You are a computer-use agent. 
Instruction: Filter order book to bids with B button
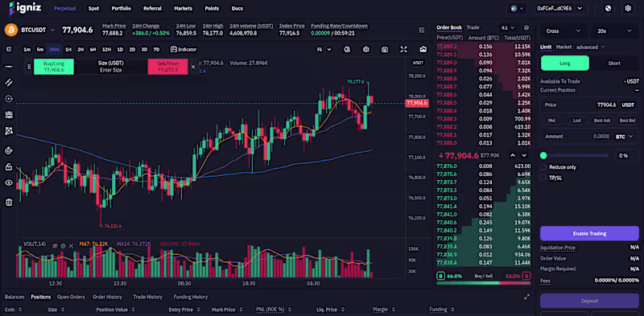point(440,276)
